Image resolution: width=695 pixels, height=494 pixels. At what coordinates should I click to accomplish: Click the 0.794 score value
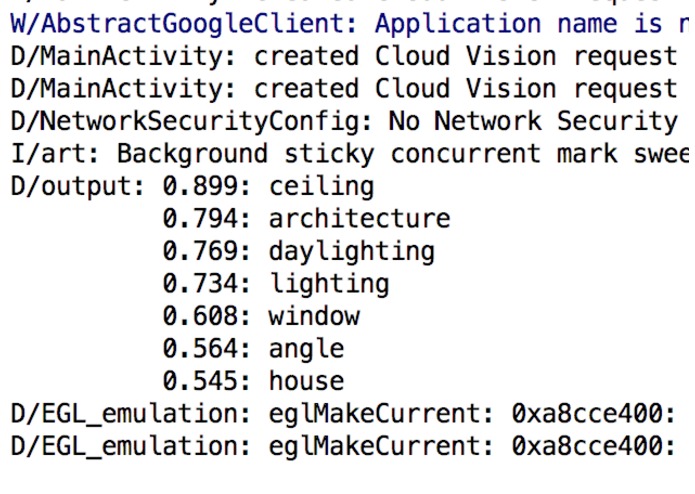(x=201, y=219)
